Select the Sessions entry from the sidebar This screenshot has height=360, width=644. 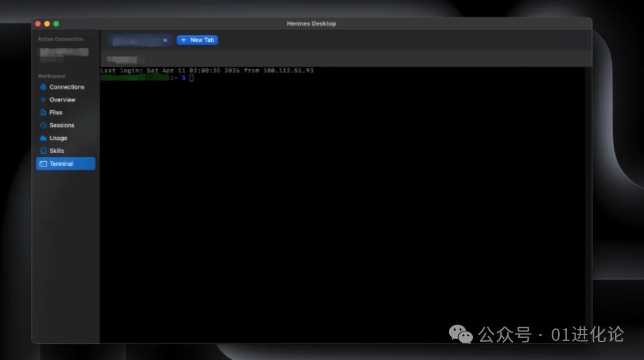pos(62,125)
